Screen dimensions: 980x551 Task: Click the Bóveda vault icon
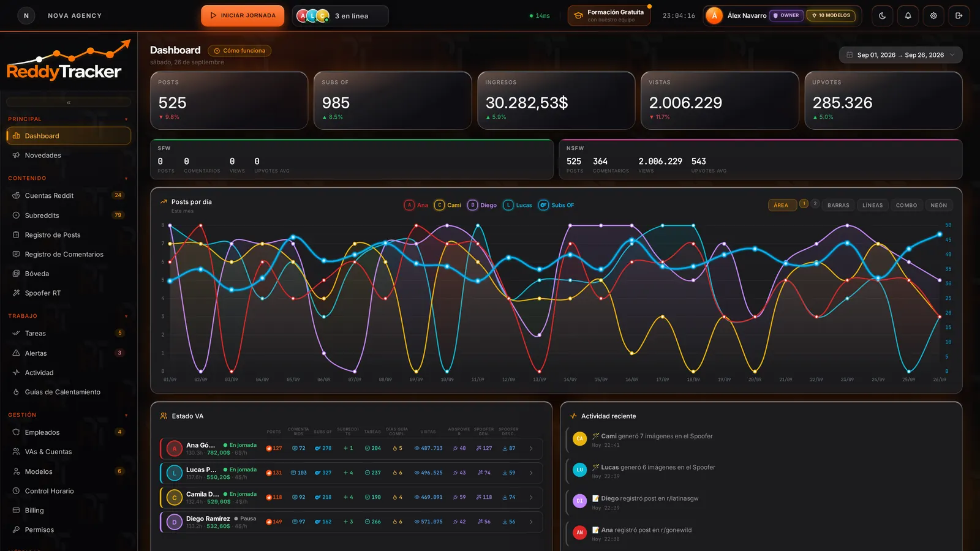[17, 274]
